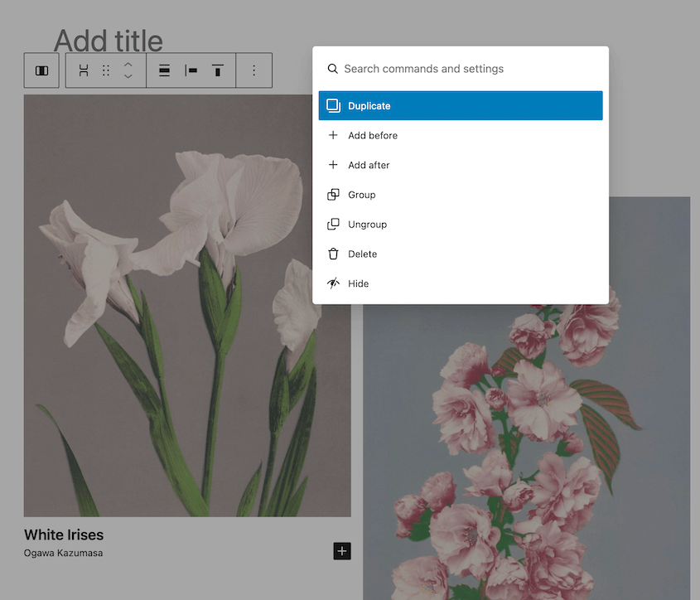700x600 pixels.
Task: Click the move down chevron arrow
Action: (x=128, y=77)
